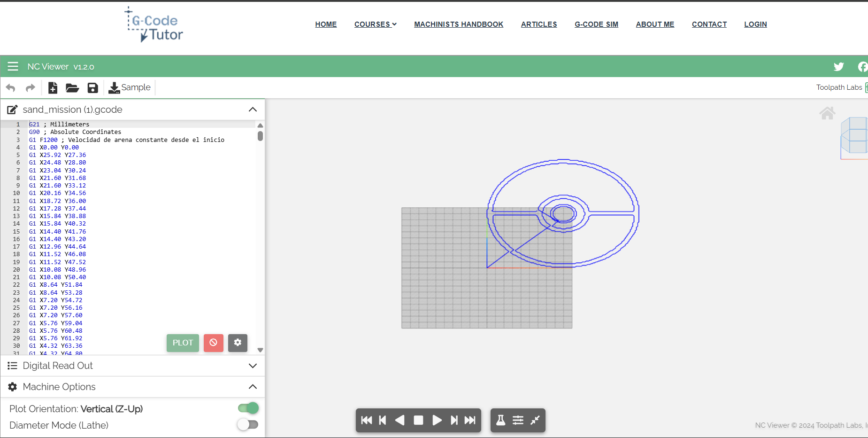Image resolution: width=868 pixels, height=438 pixels.
Task: Open the COURSES dropdown menu
Action: (x=376, y=24)
